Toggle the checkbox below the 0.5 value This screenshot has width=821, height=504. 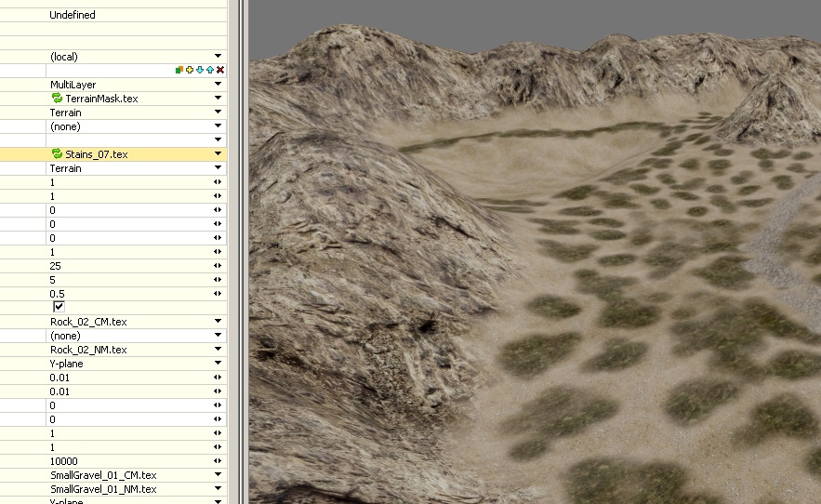point(59,307)
